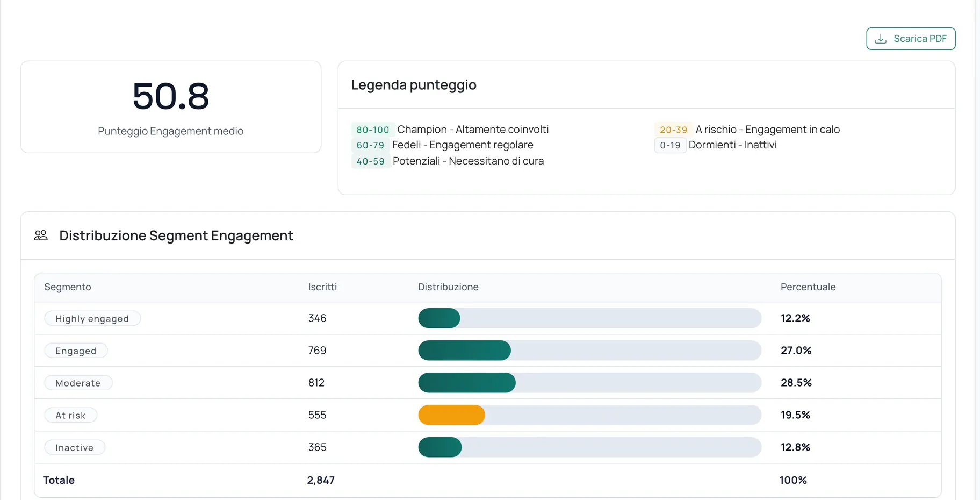Click the 365 subscribers value

(x=317, y=447)
